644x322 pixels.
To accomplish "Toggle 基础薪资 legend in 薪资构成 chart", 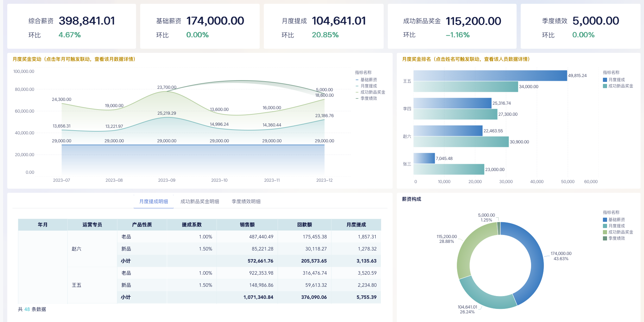I will [616, 220].
